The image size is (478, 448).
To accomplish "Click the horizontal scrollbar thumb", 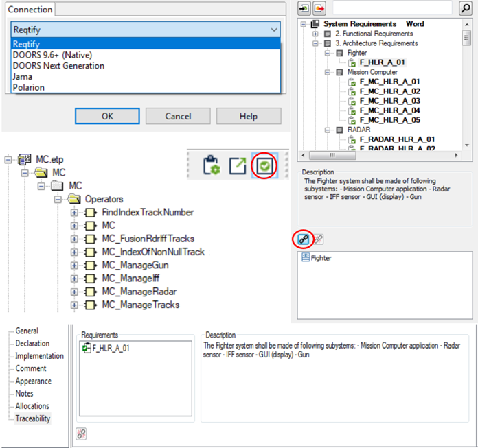I will pyautogui.click(x=332, y=155).
